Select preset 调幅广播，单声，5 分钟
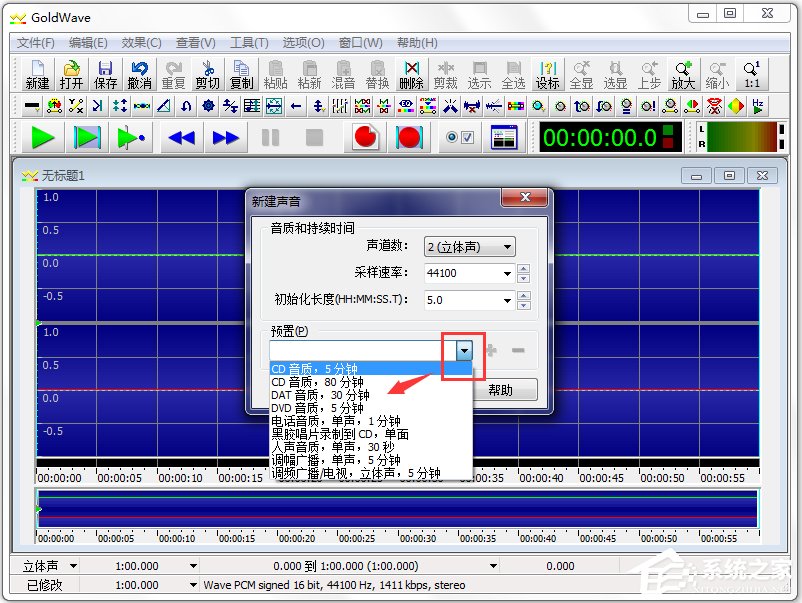 (x=371, y=460)
